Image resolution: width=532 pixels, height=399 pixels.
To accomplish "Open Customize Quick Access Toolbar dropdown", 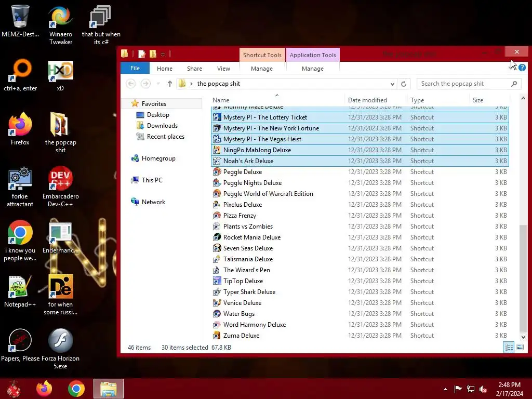I will (163, 55).
